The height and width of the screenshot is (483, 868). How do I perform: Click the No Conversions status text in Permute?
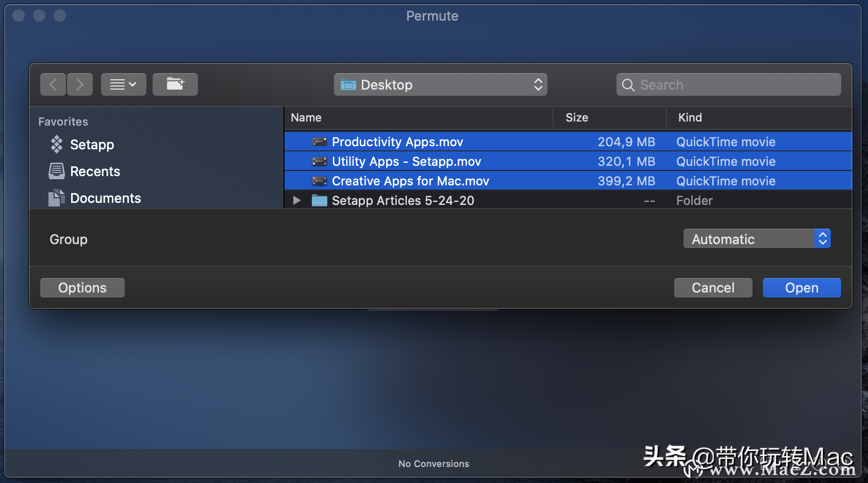tap(434, 464)
